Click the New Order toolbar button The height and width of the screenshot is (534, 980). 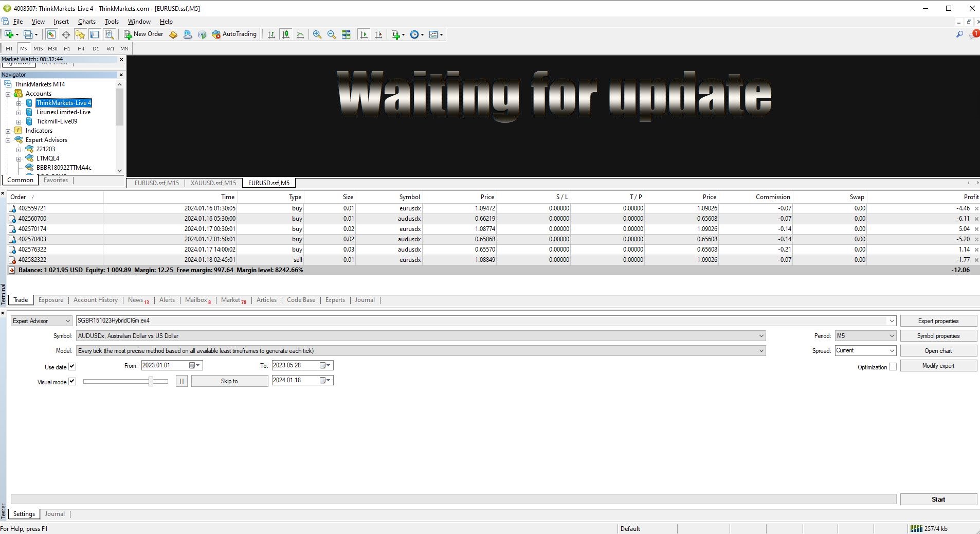(x=143, y=34)
